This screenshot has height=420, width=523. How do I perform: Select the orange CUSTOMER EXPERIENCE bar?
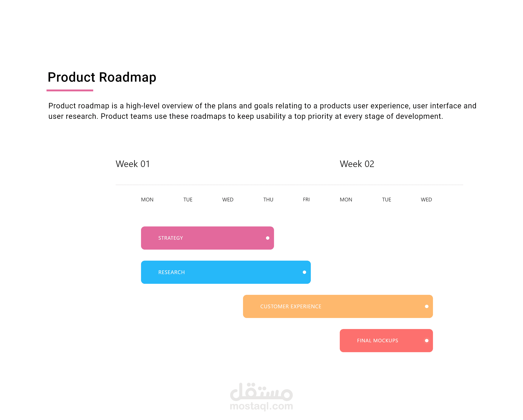coord(338,306)
